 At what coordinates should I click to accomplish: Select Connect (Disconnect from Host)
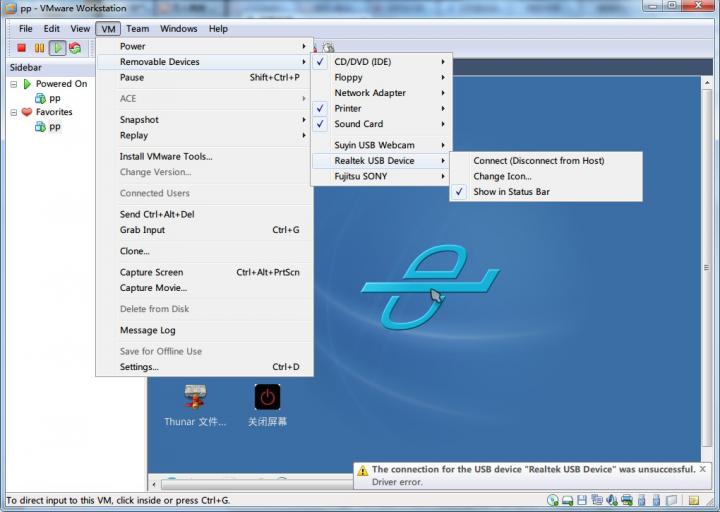(546, 161)
